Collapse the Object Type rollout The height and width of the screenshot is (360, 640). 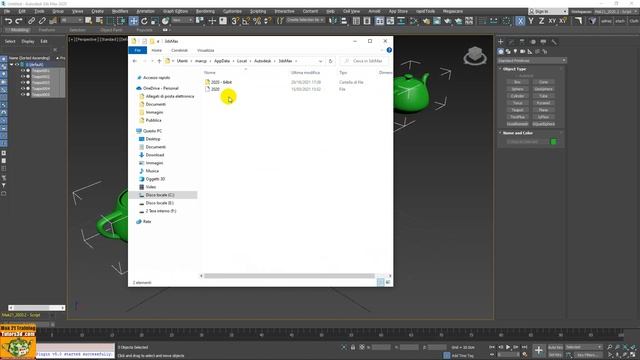click(x=500, y=69)
